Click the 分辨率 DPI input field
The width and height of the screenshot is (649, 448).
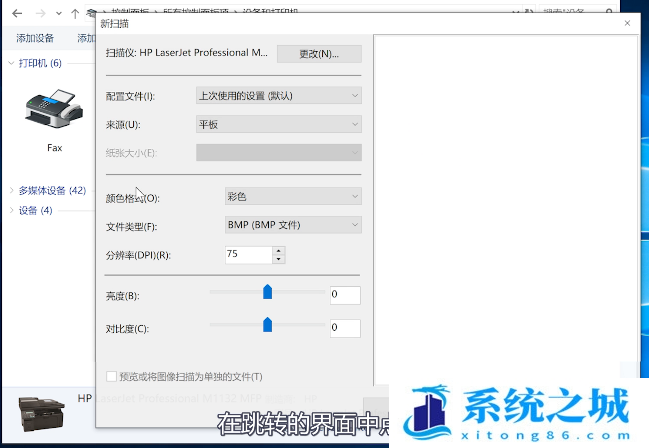(x=249, y=255)
